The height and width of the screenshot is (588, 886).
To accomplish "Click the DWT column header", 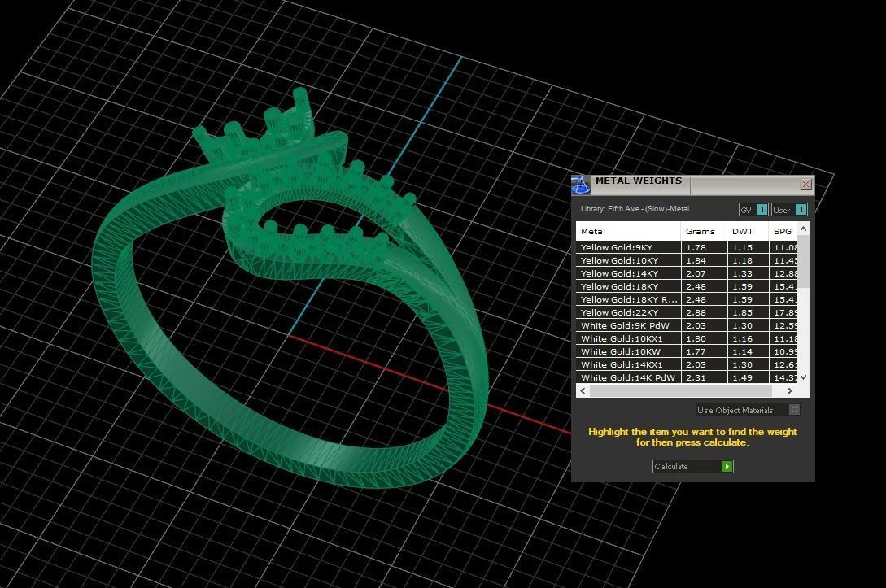I will [x=748, y=231].
